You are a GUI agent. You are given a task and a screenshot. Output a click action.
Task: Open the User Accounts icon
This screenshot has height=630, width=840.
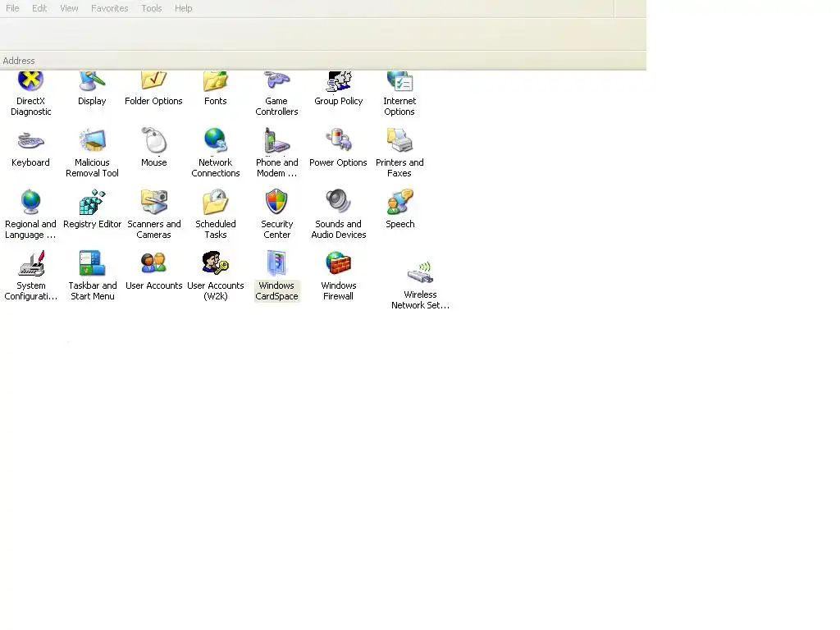point(153,264)
